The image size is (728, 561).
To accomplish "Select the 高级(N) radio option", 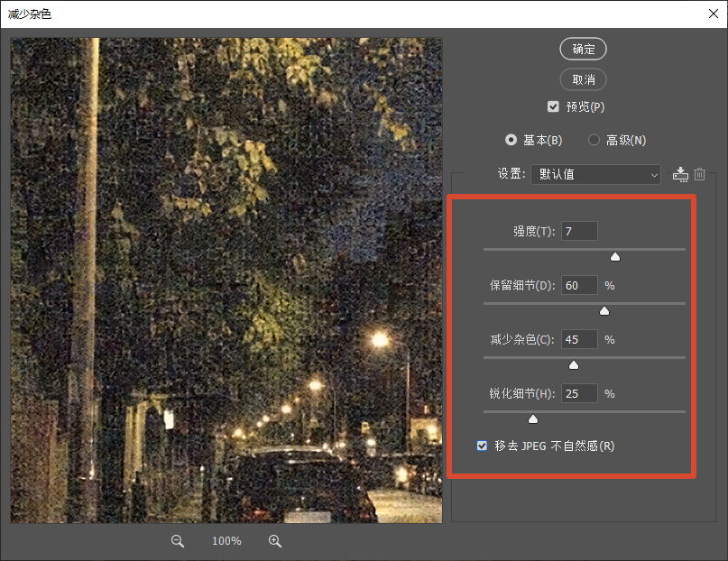I will click(x=594, y=140).
